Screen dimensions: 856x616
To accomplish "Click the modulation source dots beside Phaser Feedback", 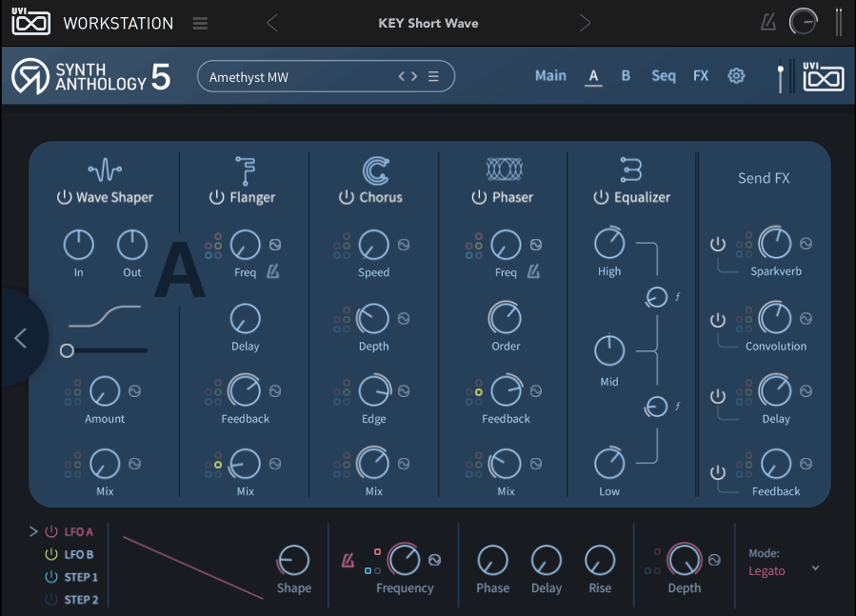I will [474, 391].
